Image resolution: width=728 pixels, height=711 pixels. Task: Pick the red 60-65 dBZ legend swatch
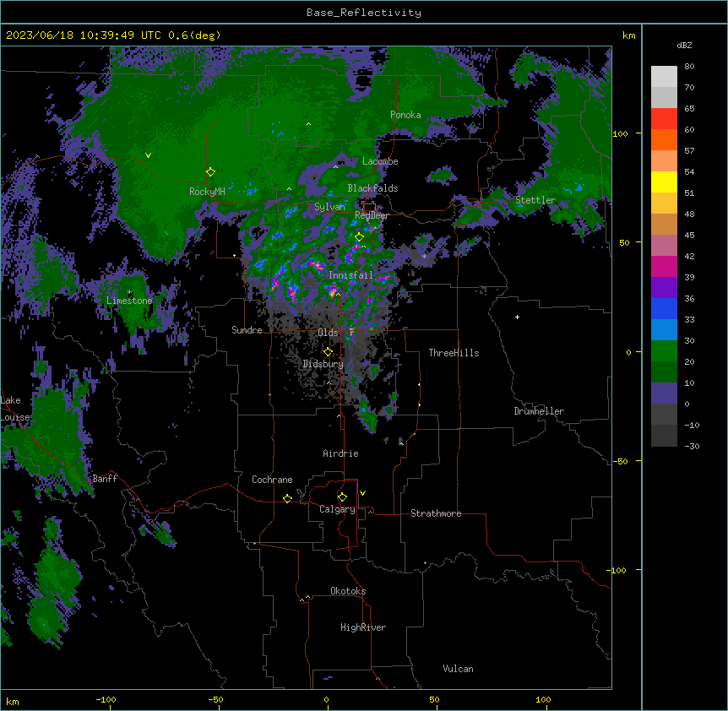pos(664,119)
